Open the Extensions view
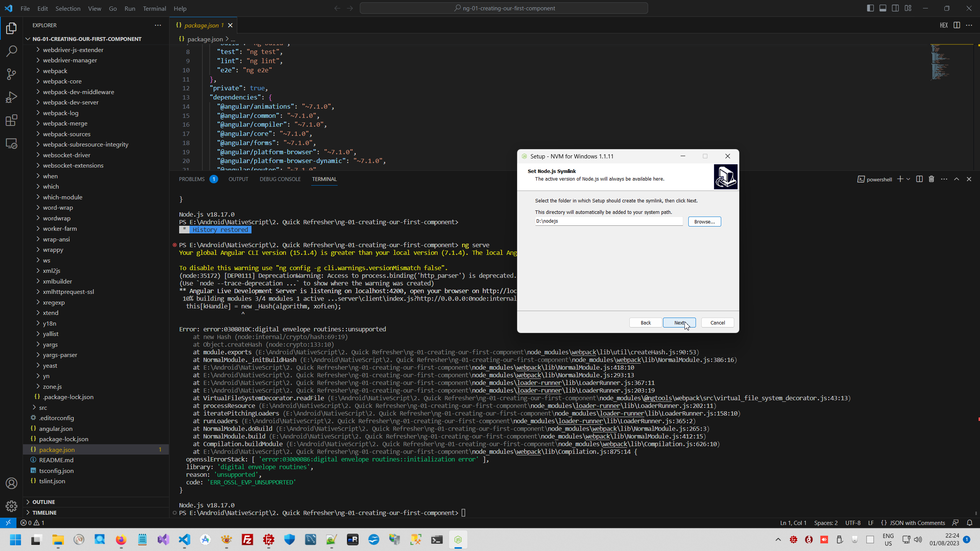980x551 pixels. 11,121
